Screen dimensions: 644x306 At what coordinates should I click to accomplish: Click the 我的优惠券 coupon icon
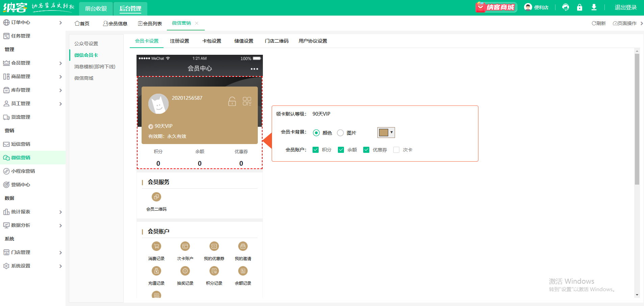pos(214,246)
